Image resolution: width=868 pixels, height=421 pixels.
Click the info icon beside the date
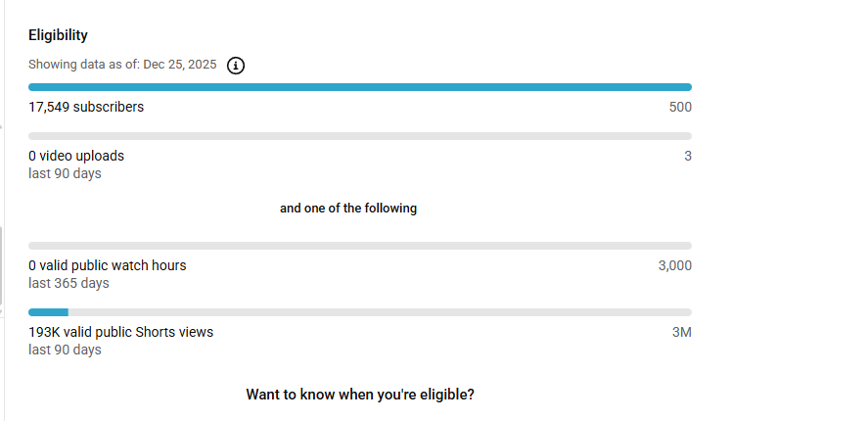pyautogui.click(x=236, y=66)
